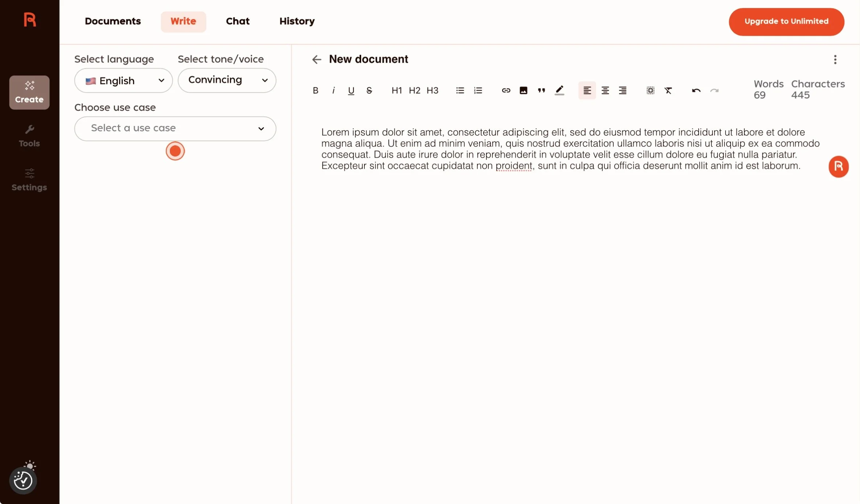Screen dimensions: 860x504
Task: Insert an image into document
Action: pyautogui.click(x=523, y=90)
